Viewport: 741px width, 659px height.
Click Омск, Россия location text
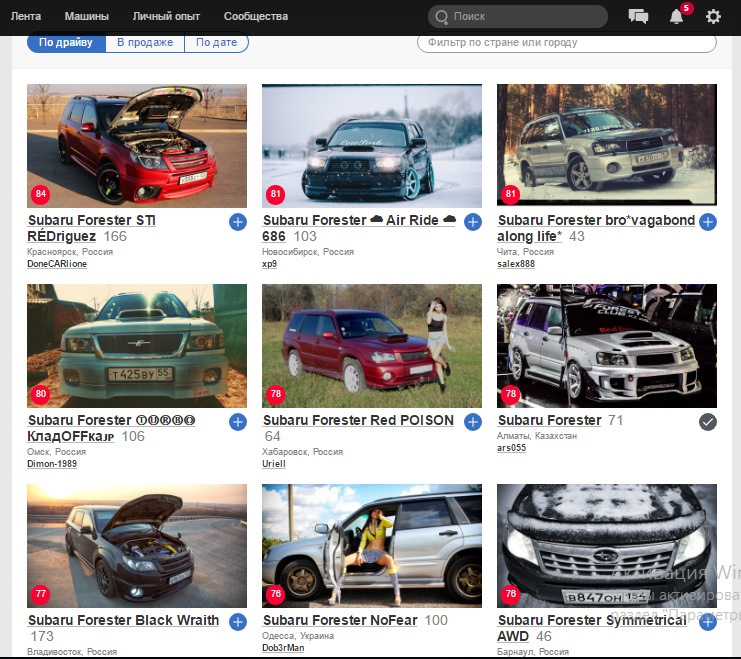point(56,451)
